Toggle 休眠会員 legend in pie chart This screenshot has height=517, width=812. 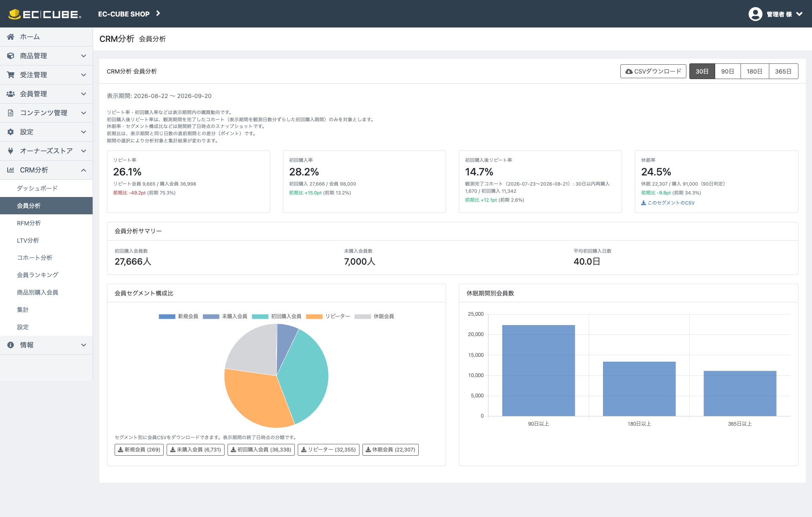pyautogui.click(x=374, y=316)
